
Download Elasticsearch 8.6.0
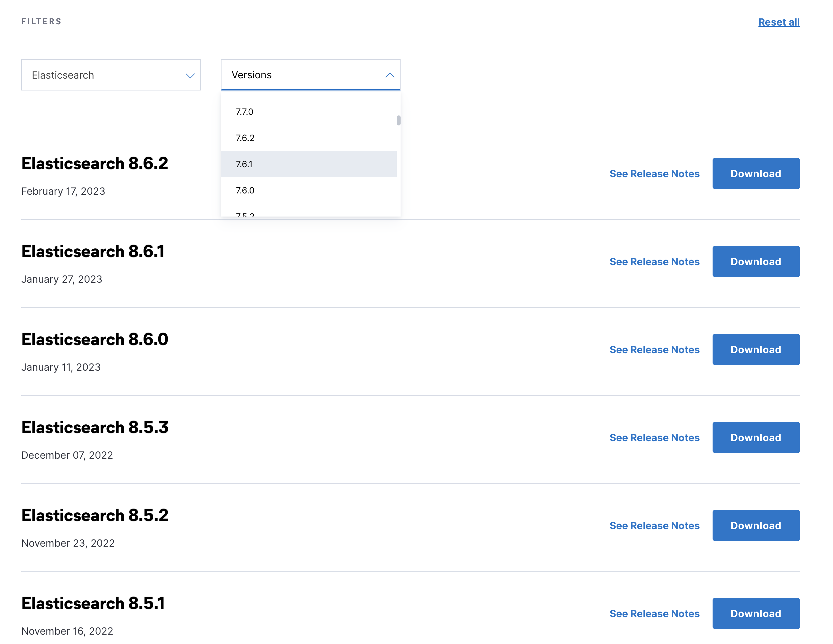(x=756, y=349)
